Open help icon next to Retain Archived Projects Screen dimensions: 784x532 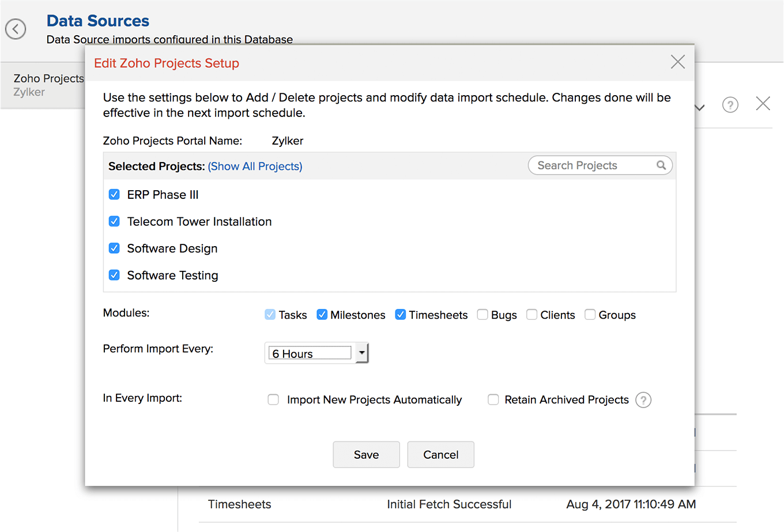(x=643, y=400)
